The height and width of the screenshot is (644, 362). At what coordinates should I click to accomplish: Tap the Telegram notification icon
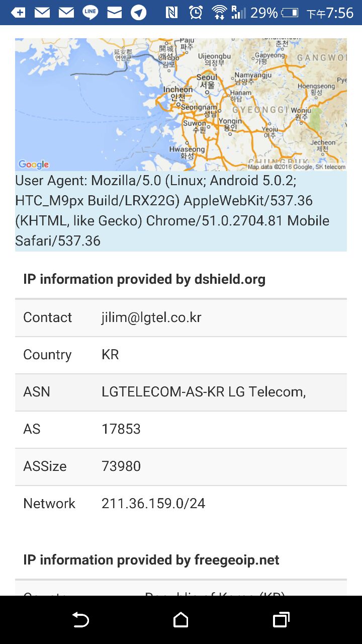click(139, 13)
